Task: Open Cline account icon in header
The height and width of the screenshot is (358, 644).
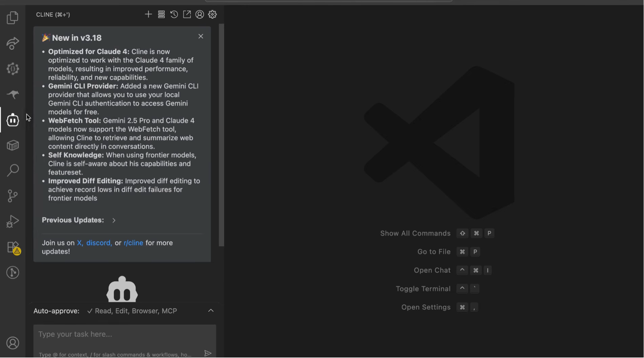Action: tap(200, 14)
